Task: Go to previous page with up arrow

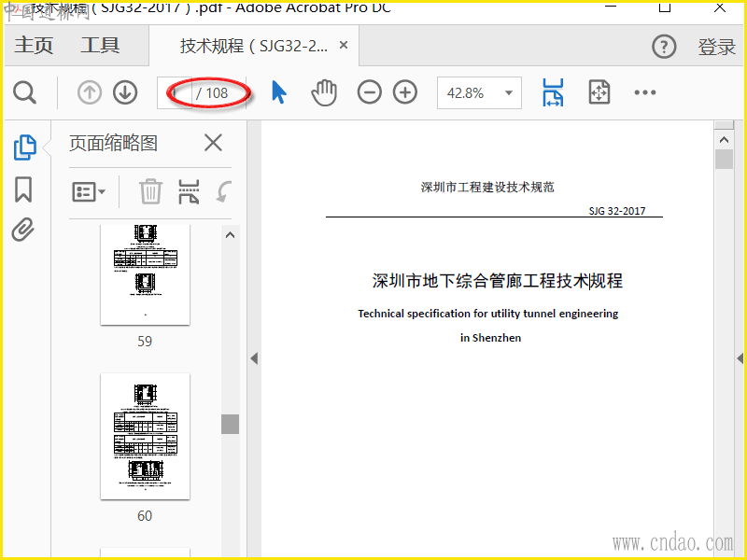Action: point(90,92)
